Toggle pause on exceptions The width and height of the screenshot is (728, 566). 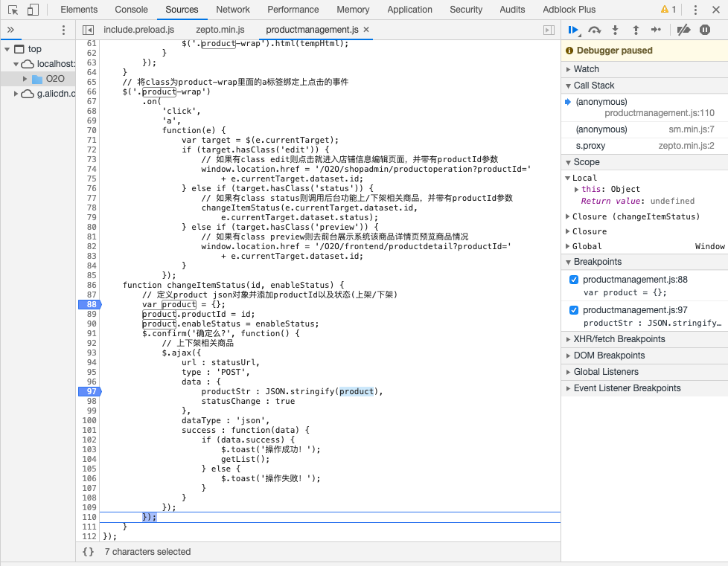[704, 30]
